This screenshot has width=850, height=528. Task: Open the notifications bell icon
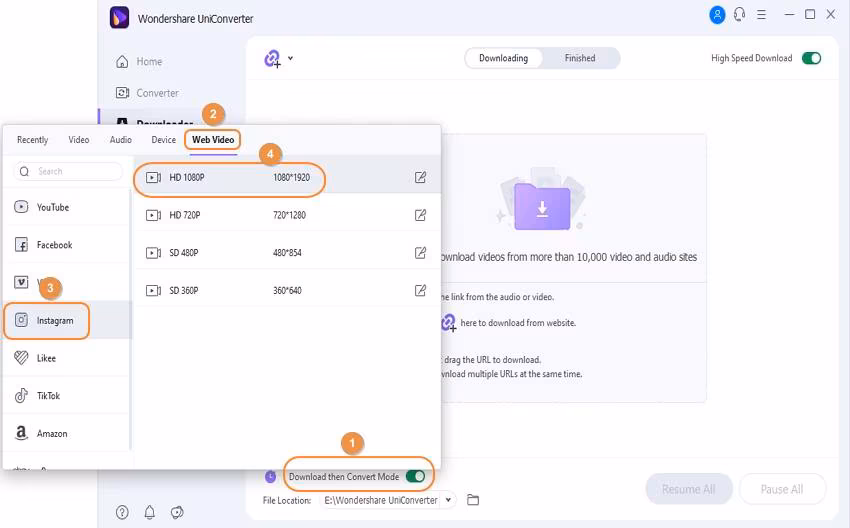150,512
